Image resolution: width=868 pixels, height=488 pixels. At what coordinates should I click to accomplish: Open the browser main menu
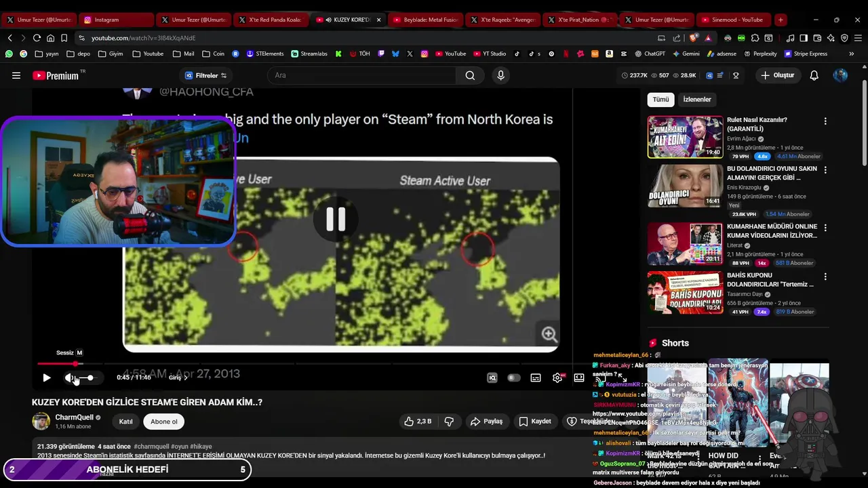pos(858,38)
